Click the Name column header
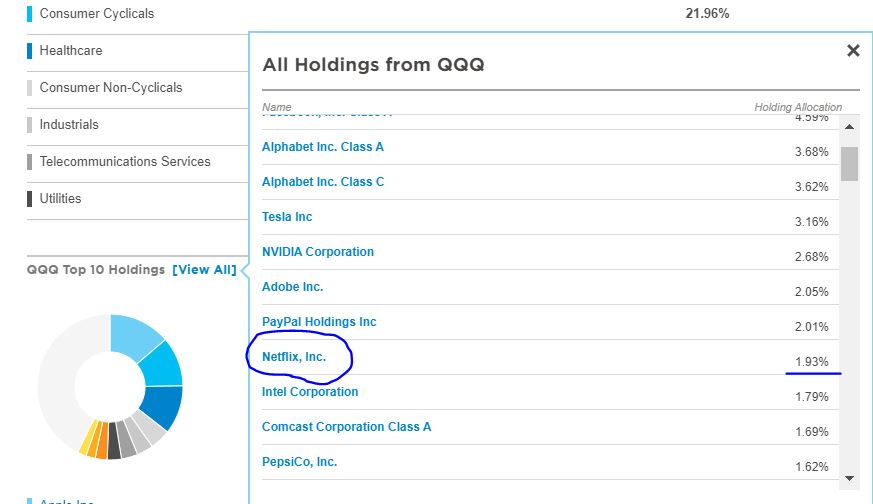Image resolution: width=873 pixels, height=504 pixels. pos(277,107)
